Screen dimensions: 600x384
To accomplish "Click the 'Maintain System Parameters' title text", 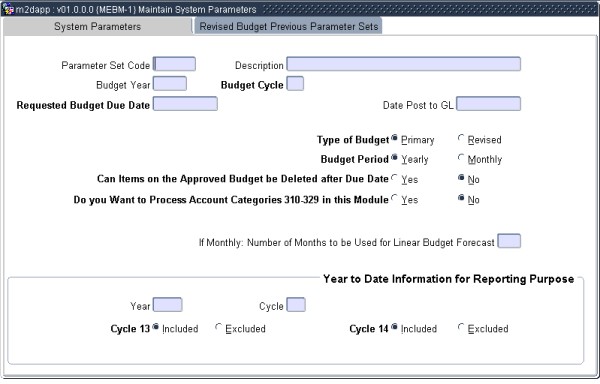I will tap(197, 10).
